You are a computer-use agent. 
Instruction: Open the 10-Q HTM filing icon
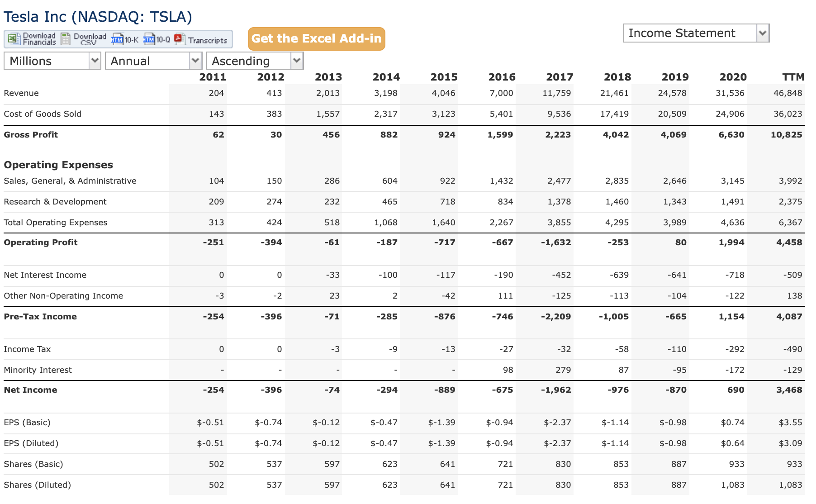pyautogui.click(x=149, y=39)
